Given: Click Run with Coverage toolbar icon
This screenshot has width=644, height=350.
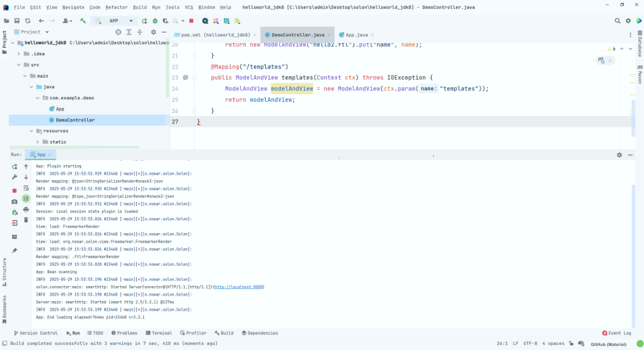Looking at the screenshot, I should tap(165, 21).
